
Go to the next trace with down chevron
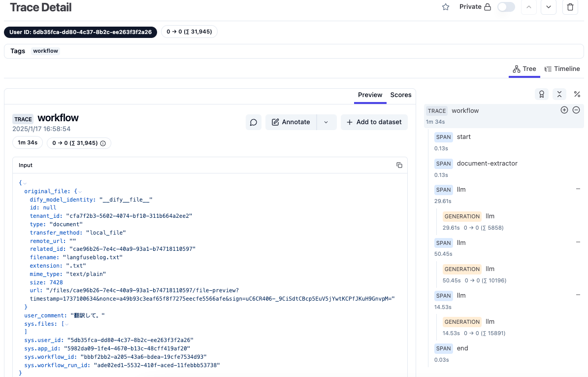pos(548,7)
